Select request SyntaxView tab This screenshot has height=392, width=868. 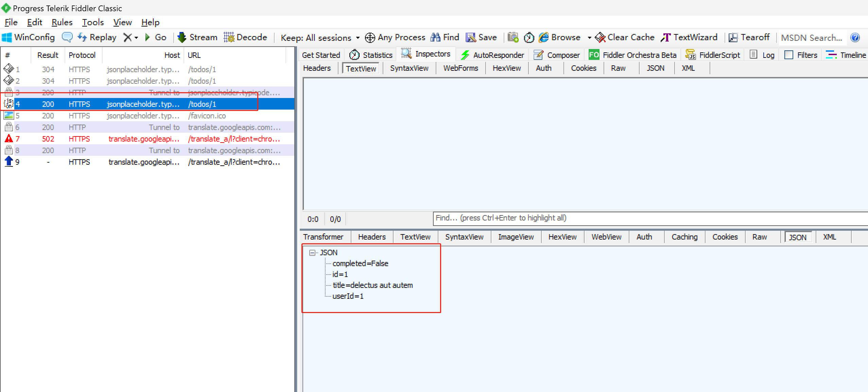click(409, 68)
